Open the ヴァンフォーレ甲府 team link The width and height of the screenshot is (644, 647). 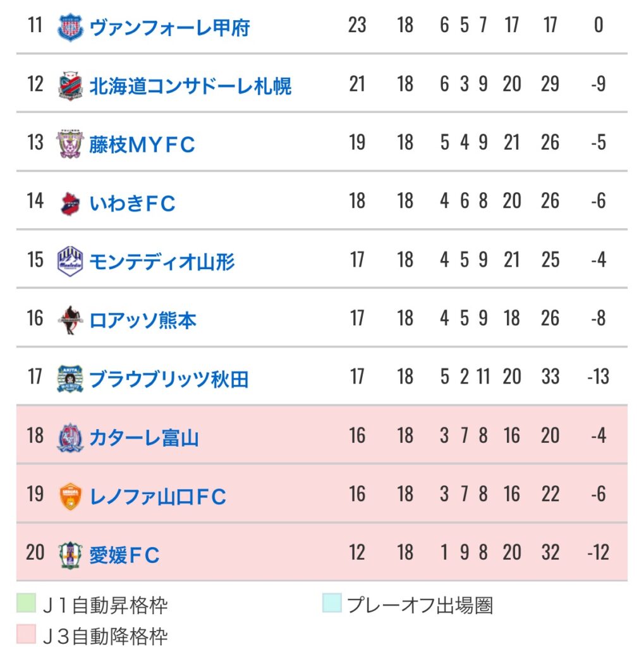(169, 28)
